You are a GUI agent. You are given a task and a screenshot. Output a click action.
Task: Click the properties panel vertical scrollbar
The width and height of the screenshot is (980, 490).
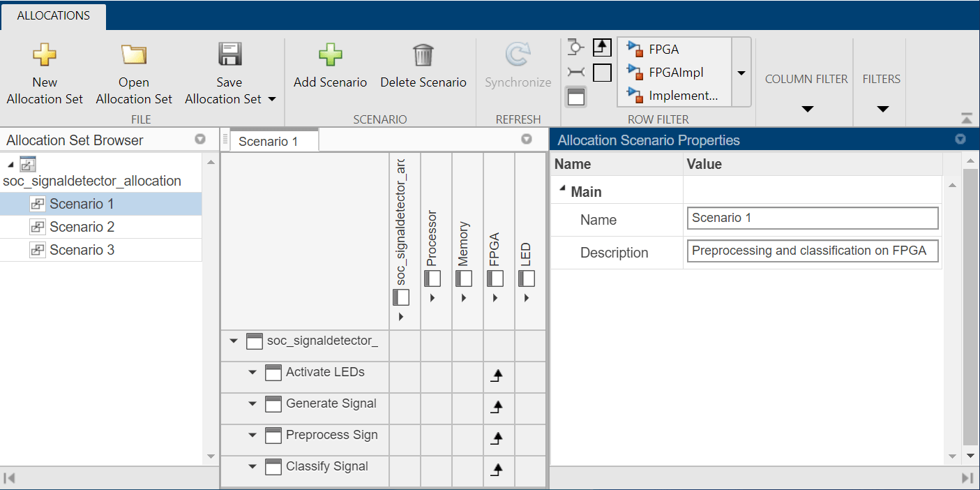point(970,307)
